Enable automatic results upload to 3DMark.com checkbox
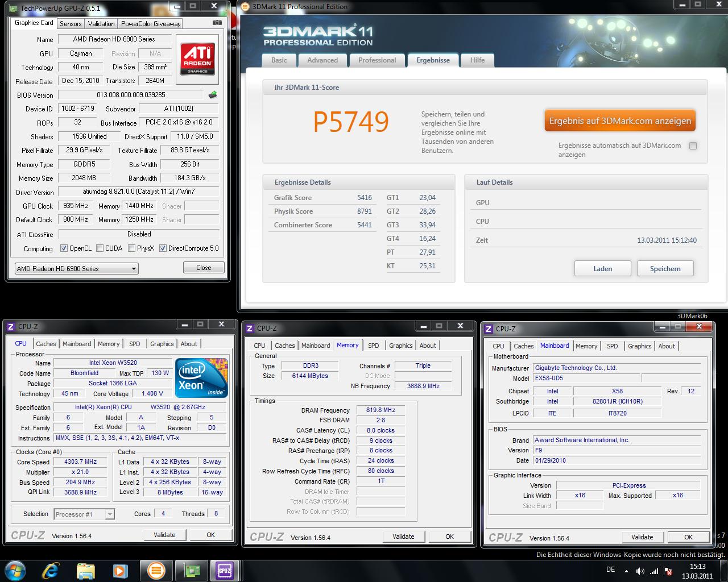Viewport: 728px width, 582px height. [x=693, y=146]
